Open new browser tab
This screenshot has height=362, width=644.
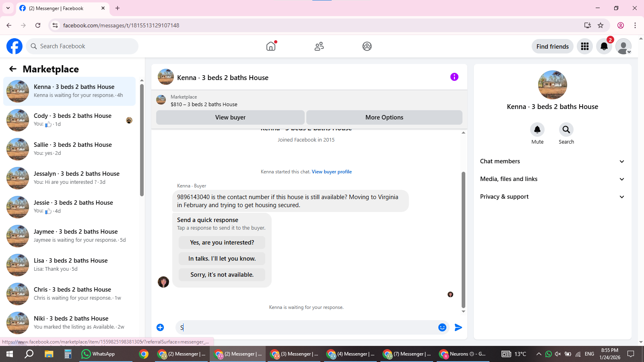pyautogui.click(x=118, y=8)
